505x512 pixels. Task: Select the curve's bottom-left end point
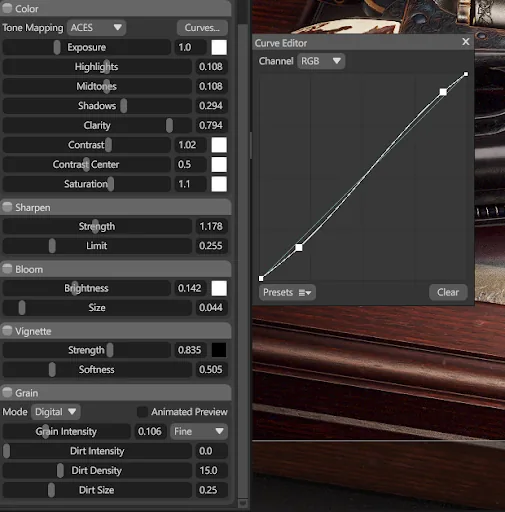point(261,278)
